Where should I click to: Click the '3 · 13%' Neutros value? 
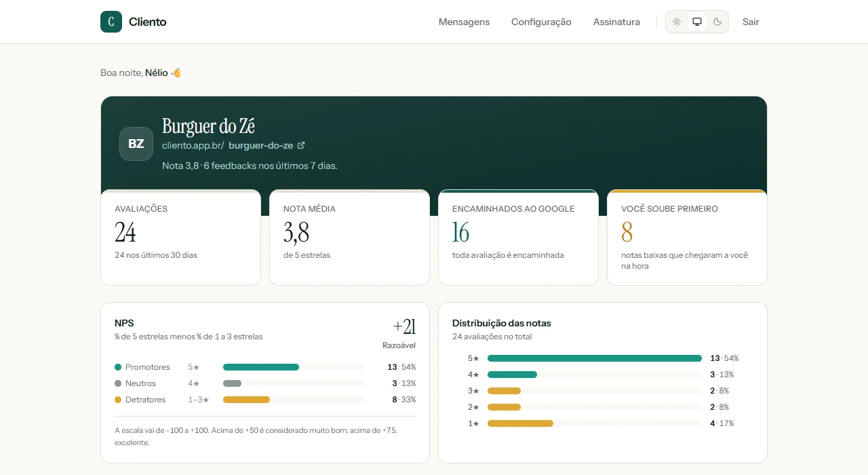(x=404, y=383)
